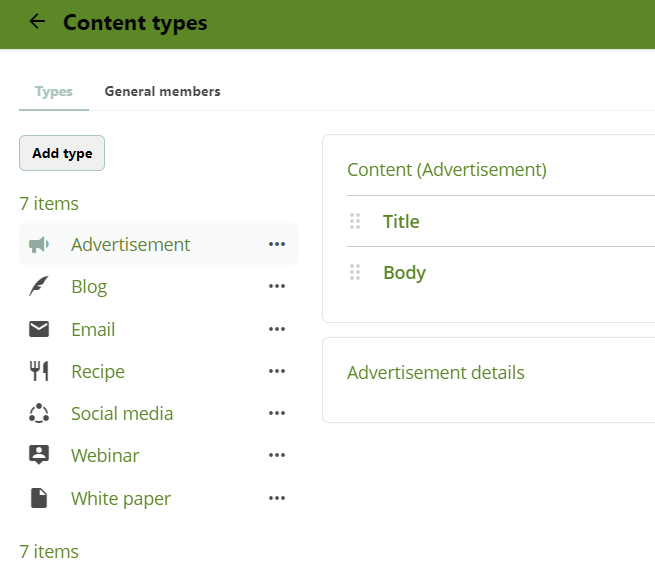Screen dimensions: 655x573
Task: Select the Social media type link
Action: [122, 414]
